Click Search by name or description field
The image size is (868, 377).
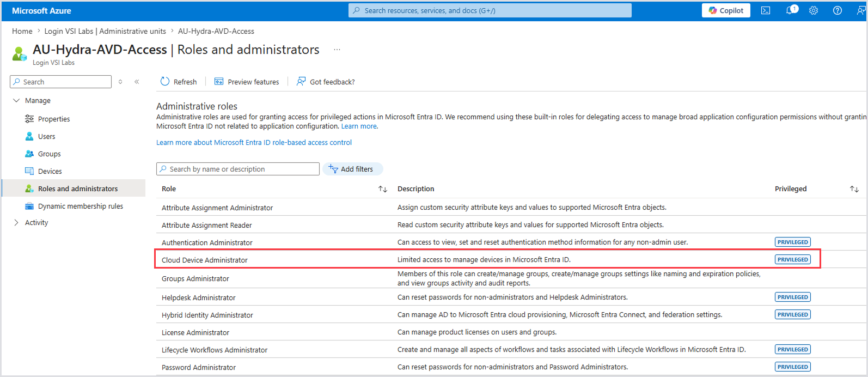coord(238,169)
